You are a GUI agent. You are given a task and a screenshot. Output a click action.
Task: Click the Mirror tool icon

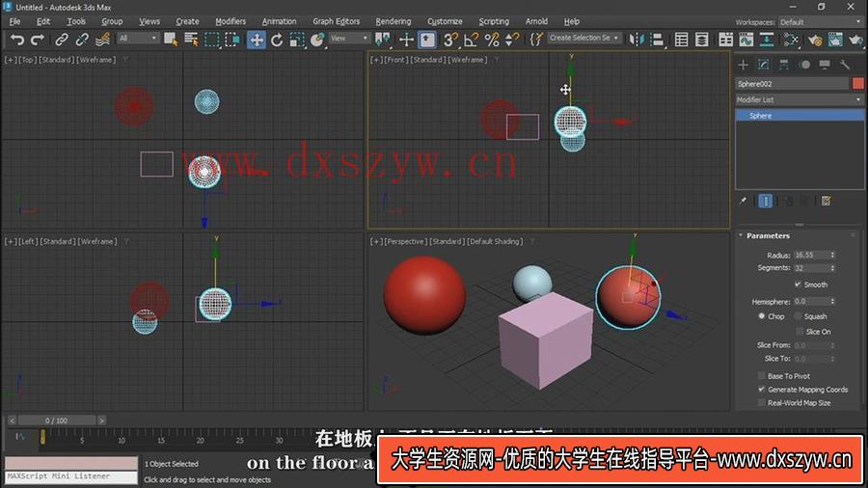[637, 40]
